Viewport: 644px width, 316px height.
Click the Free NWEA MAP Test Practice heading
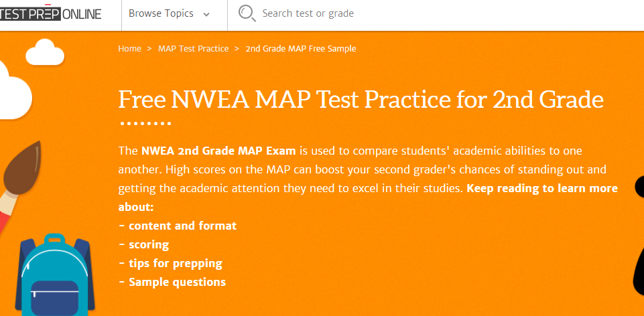[x=361, y=99]
